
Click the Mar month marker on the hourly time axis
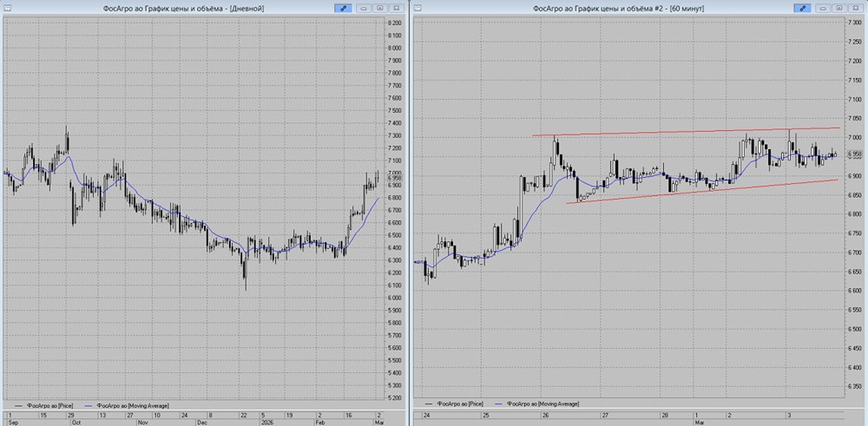[x=700, y=423]
